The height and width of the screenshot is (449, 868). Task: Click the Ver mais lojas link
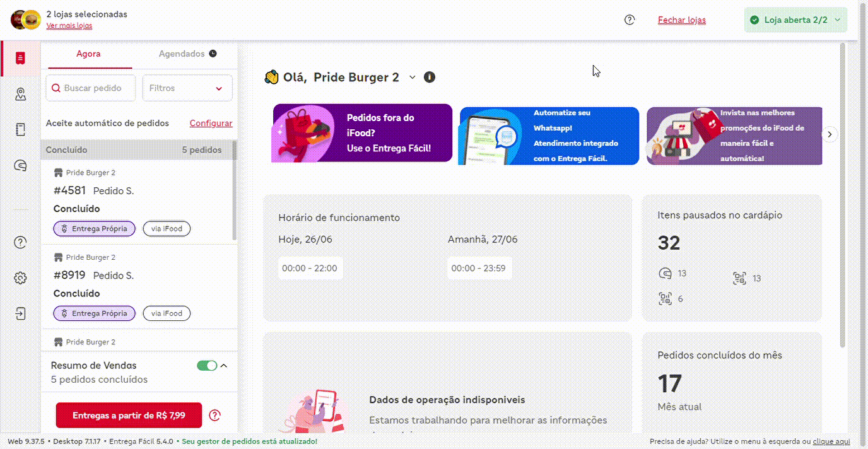69,26
